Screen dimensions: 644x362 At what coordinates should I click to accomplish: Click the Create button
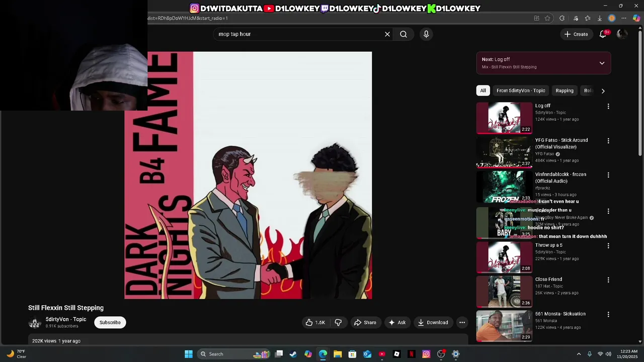tap(576, 34)
